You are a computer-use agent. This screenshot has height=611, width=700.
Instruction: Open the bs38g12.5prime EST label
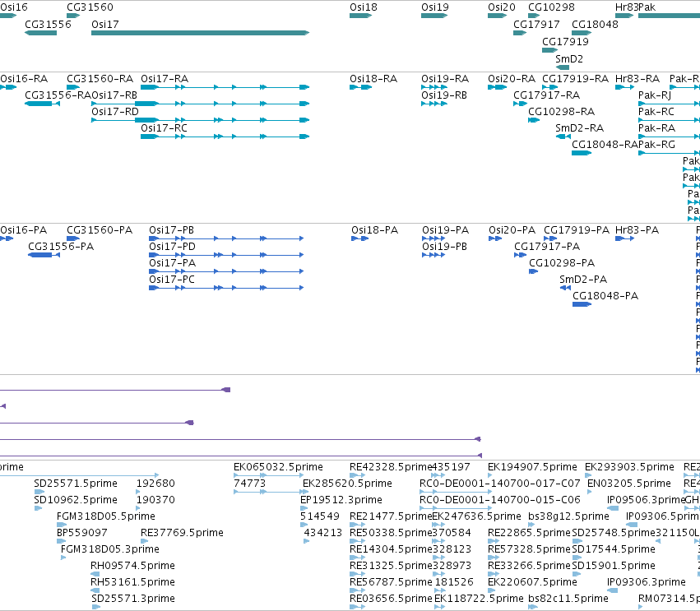[568, 516]
